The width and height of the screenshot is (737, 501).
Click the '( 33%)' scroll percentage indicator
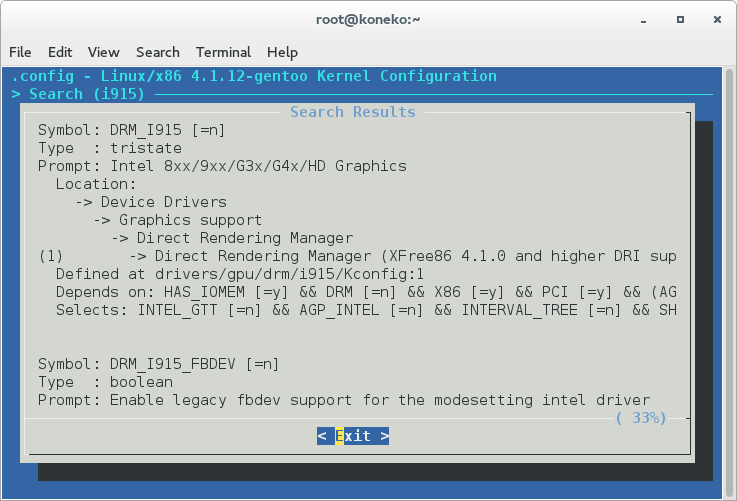[x=641, y=417]
